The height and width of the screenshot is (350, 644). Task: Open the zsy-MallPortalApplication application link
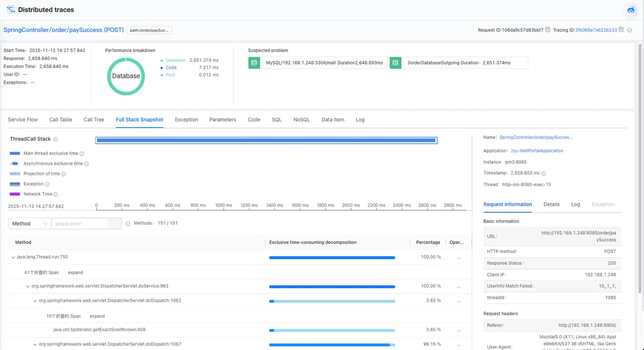point(537,151)
